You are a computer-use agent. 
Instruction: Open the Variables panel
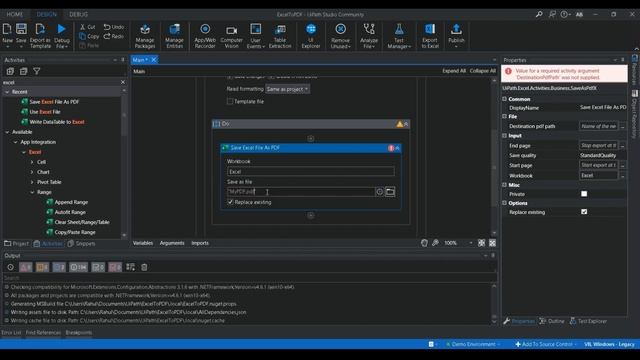tap(142, 243)
